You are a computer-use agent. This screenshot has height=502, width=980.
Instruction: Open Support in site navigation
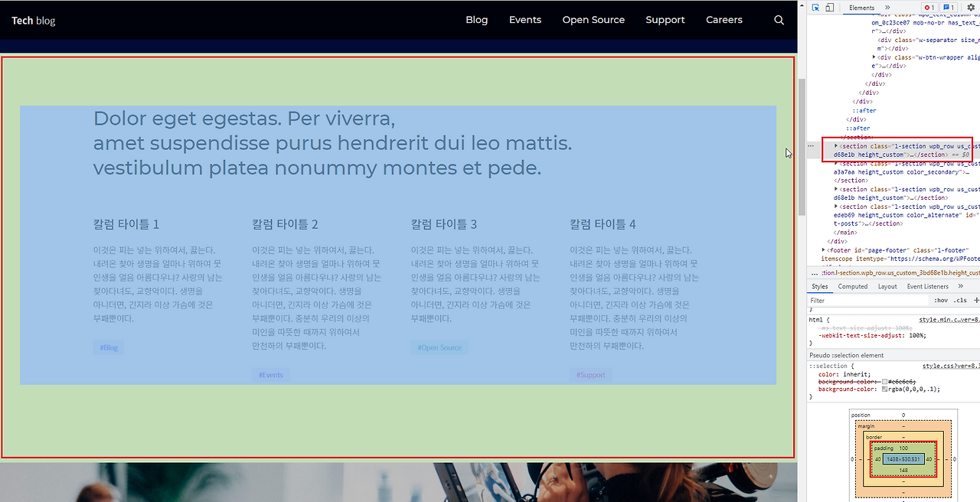click(x=665, y=20)
